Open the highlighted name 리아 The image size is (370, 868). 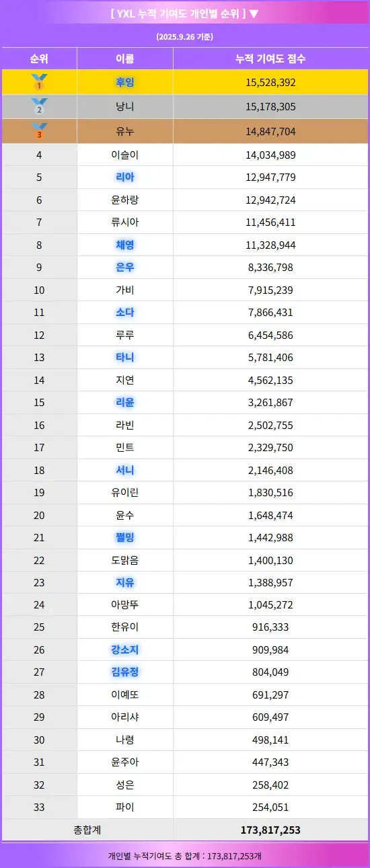point(125,177)
